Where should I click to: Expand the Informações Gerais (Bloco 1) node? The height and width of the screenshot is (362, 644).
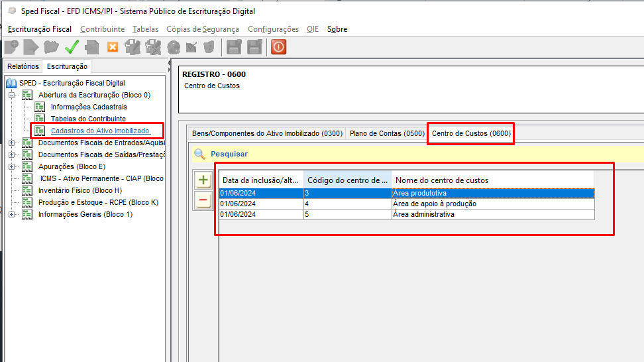point(12,214)
